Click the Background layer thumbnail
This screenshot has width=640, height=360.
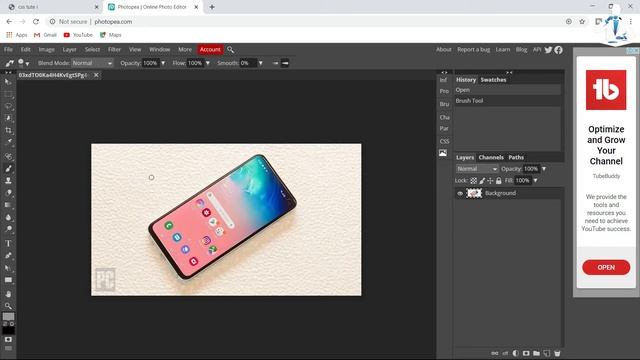pyautogui.click(x=474, y=193)
